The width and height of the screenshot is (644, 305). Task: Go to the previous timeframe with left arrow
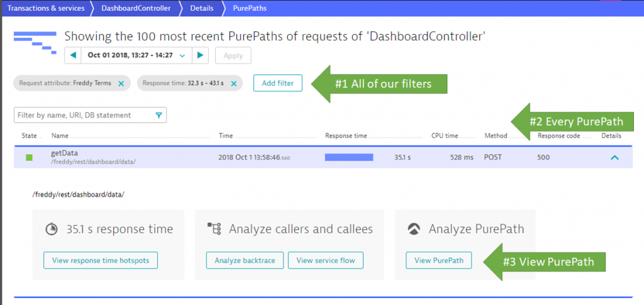pyautogui.click(x=73, y=55)
